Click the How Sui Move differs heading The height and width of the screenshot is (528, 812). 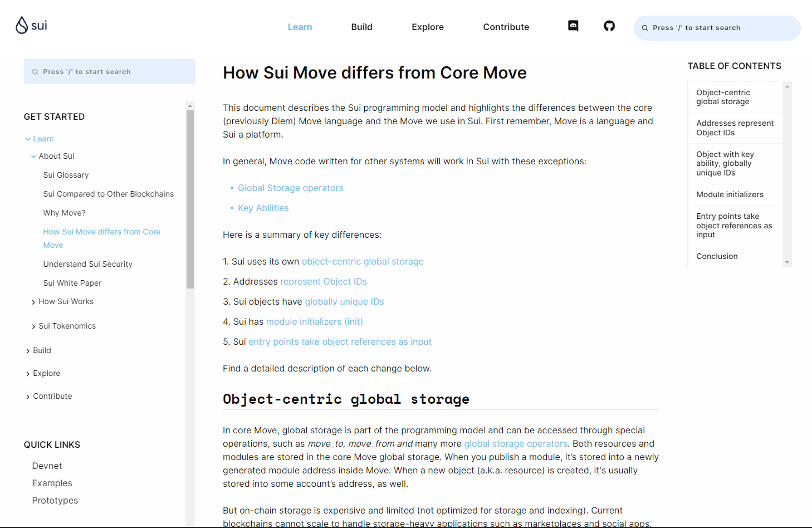tap(375, 73)
